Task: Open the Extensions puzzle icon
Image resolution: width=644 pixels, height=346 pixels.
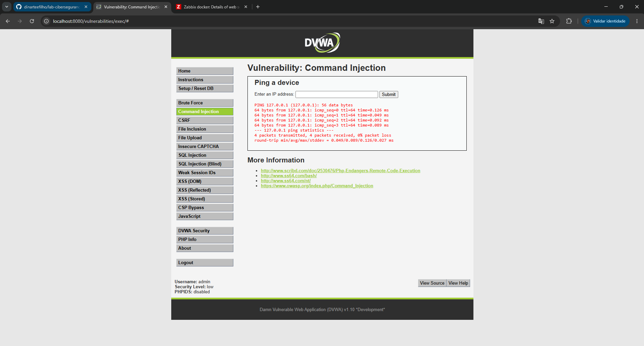Action: [x=569, y=21]
